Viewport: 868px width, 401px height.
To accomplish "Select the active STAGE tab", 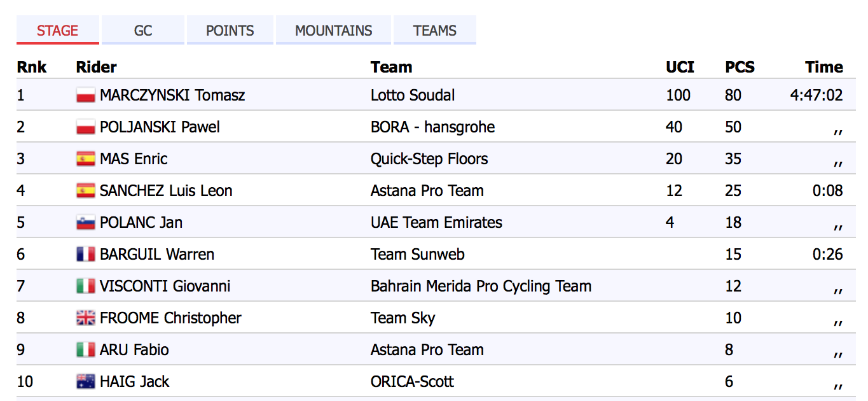I will [x=58, y=31].
